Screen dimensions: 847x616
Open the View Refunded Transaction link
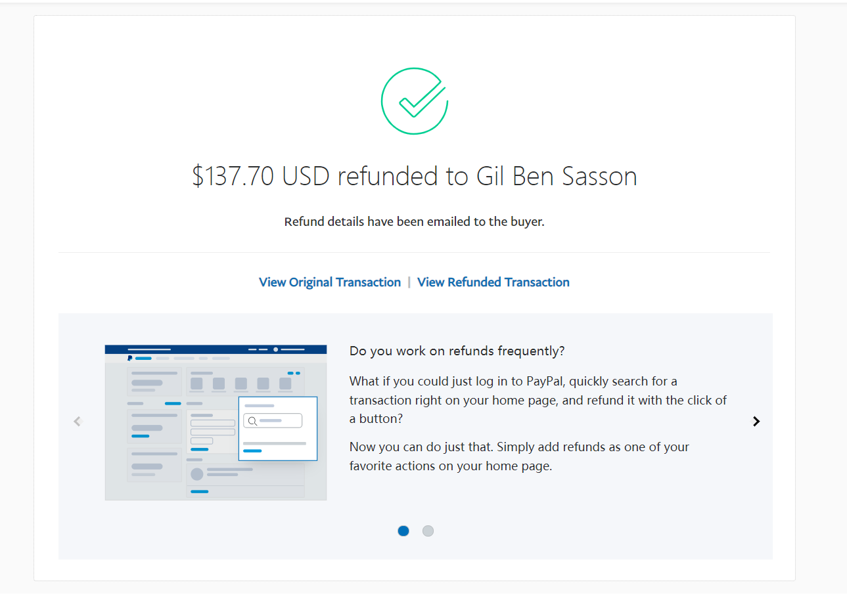pyautogui.click(x=493, y=282)
